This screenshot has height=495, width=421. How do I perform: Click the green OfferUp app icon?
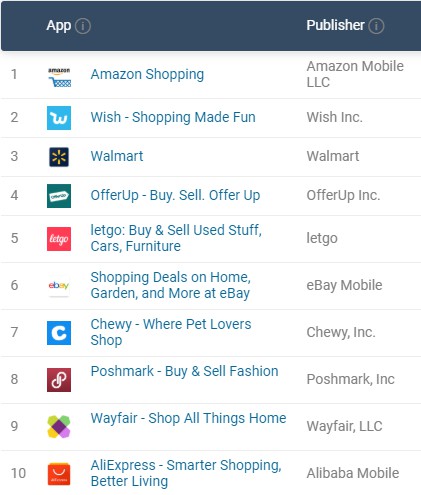pos(59,196)
